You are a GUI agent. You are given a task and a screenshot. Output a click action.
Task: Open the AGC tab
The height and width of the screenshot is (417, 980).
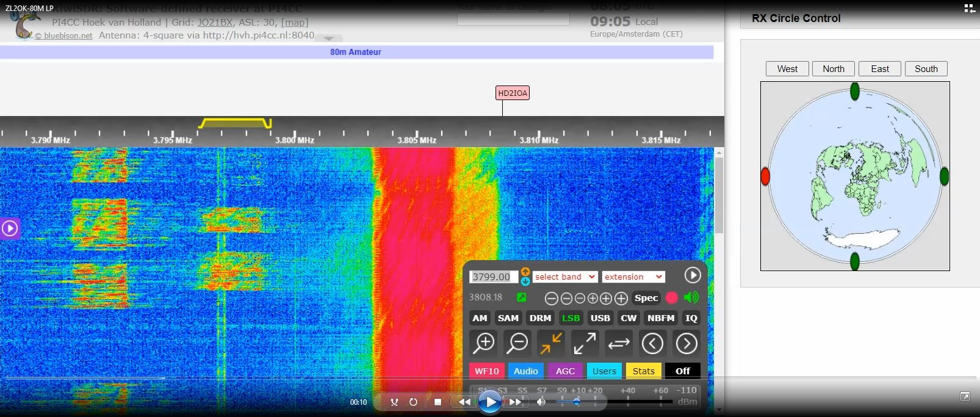565,371
